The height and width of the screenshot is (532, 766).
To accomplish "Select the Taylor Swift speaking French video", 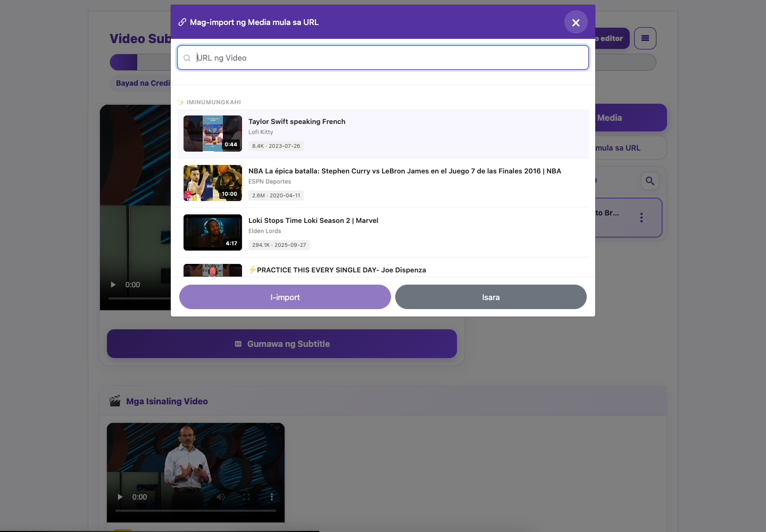I will point(383,134).
